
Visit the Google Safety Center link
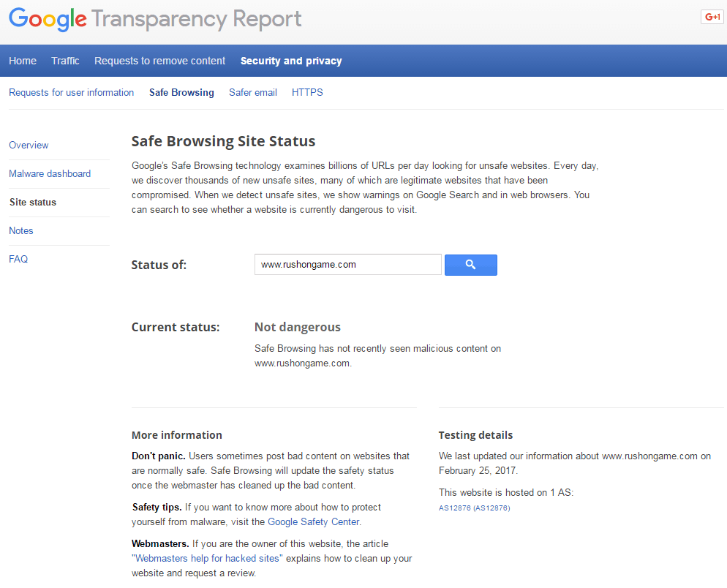[x=314, y=521]
